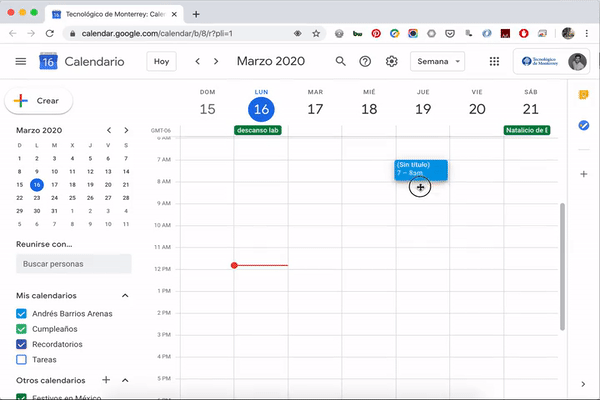This screenshot has height=400, width=600.
Task: Select Wednesday 18 column header
Action: (x=369, y=103)
